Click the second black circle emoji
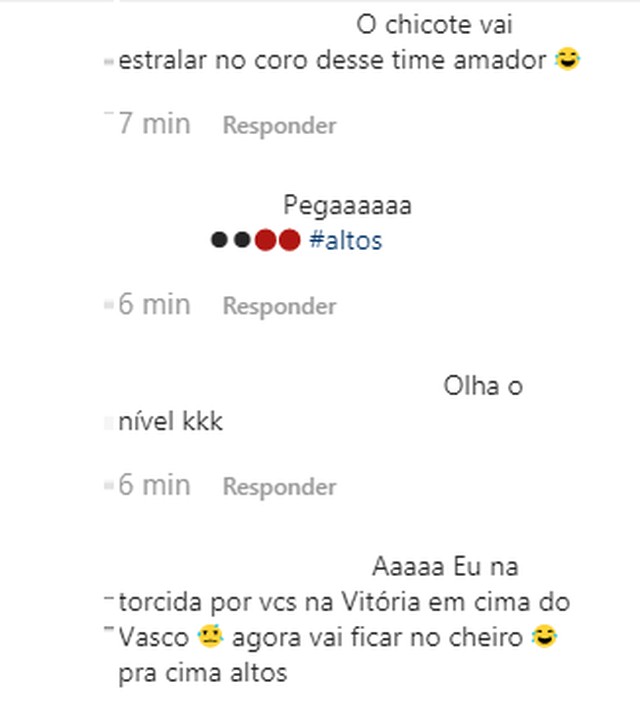 coord(242,240)
